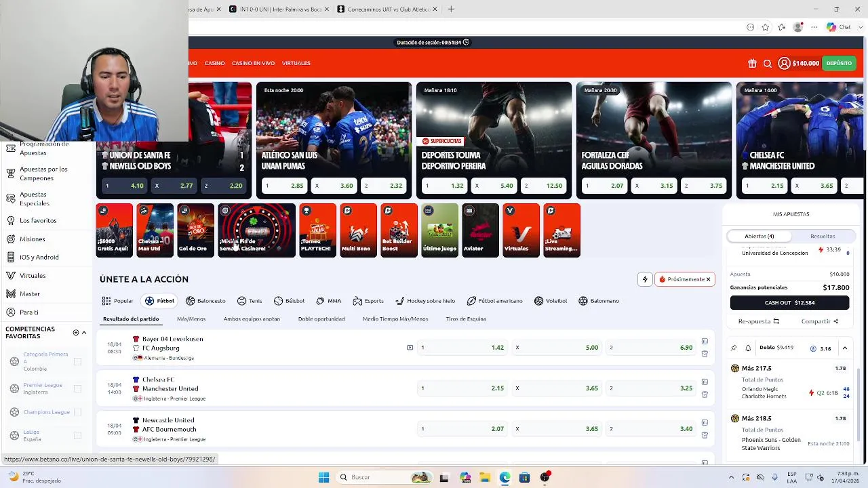Check the Premier League Inglaterra checkbox

click(77, 388)
